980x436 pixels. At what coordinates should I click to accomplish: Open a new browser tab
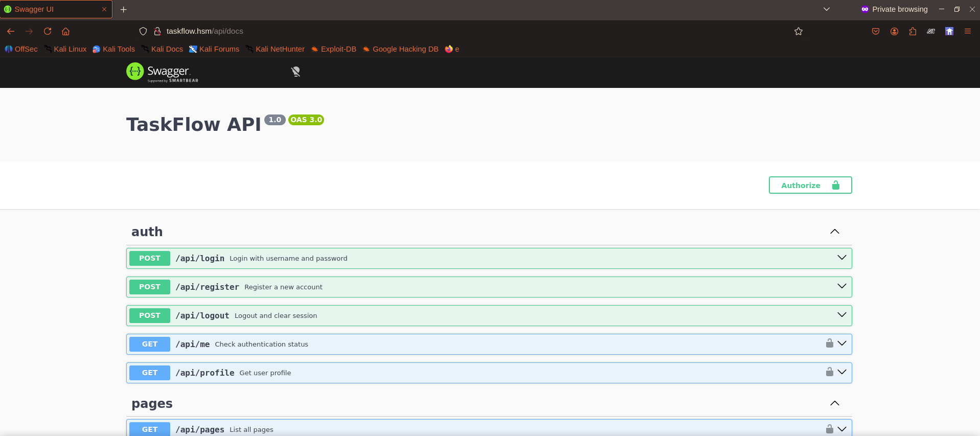click(x=124, y=9)
